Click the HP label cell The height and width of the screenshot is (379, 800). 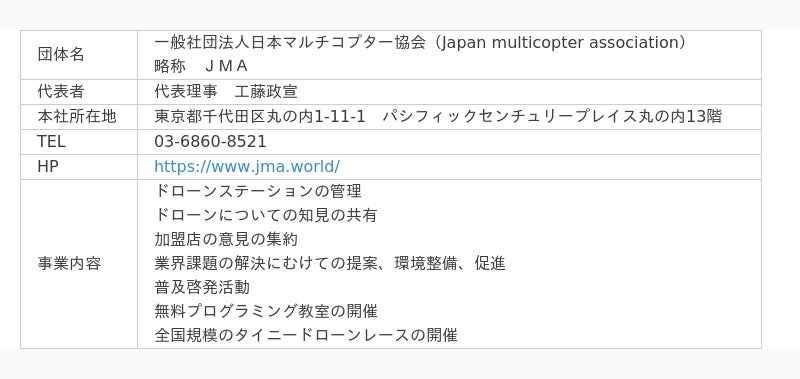(79, 167)
